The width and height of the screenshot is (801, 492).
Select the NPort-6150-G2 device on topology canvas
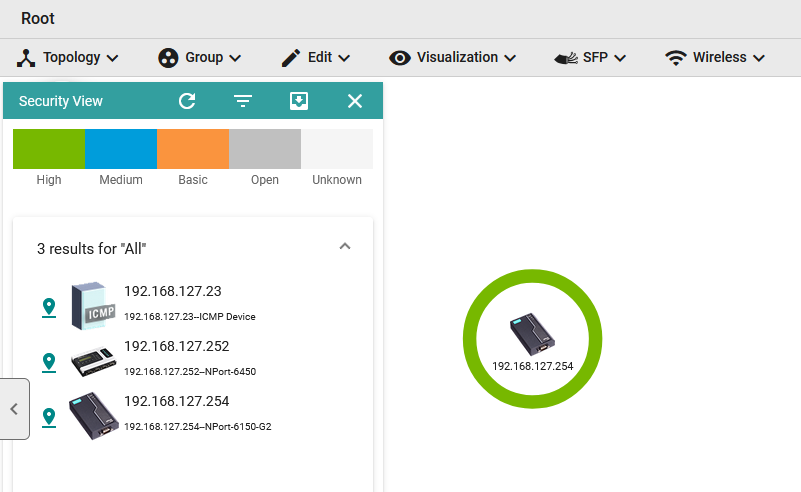[532, 338]
